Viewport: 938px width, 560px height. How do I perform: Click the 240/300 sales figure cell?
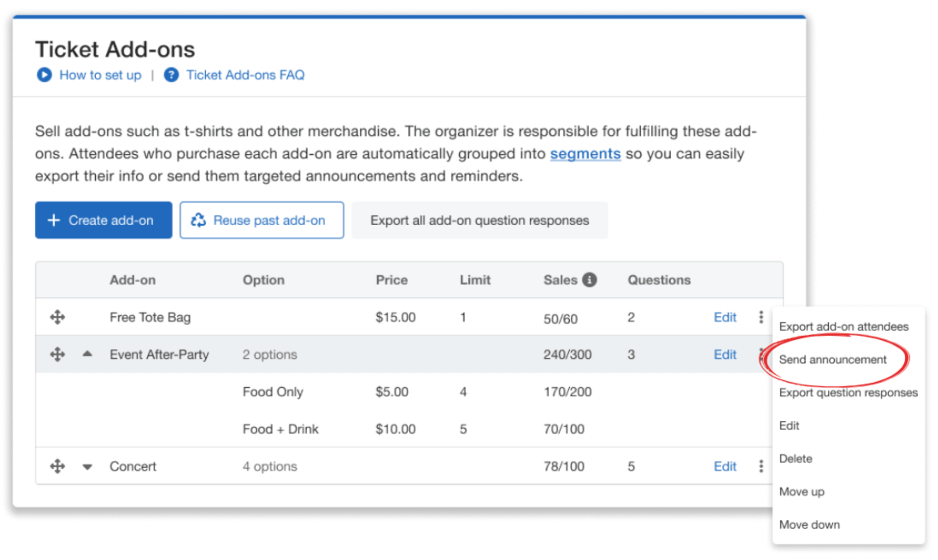click(568, 354)
